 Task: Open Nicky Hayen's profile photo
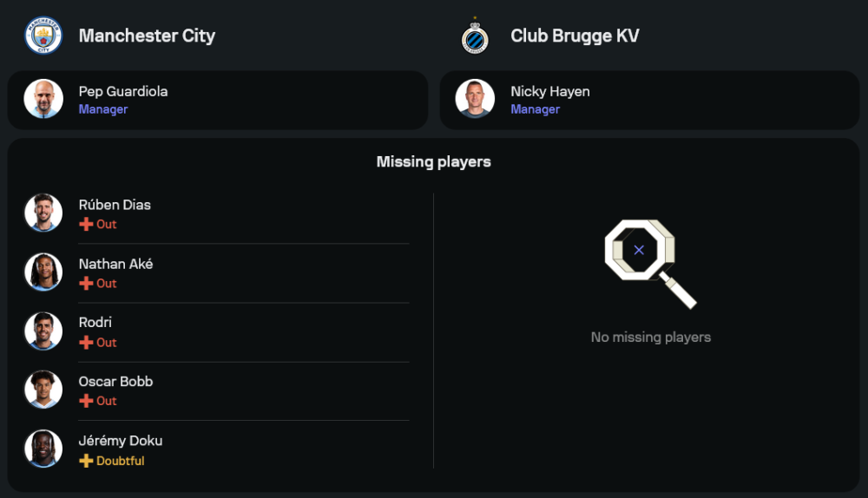pos(475,99)
